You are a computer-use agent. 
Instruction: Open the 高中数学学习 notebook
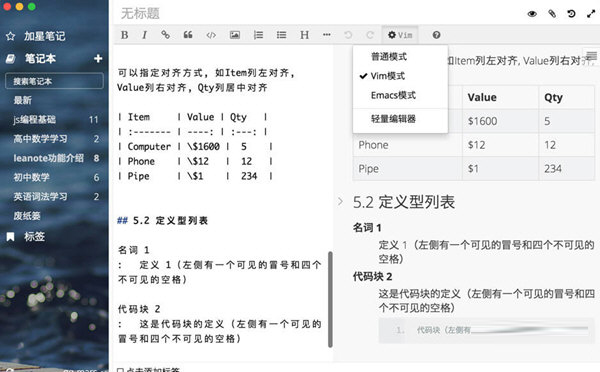tap(40, 139)
